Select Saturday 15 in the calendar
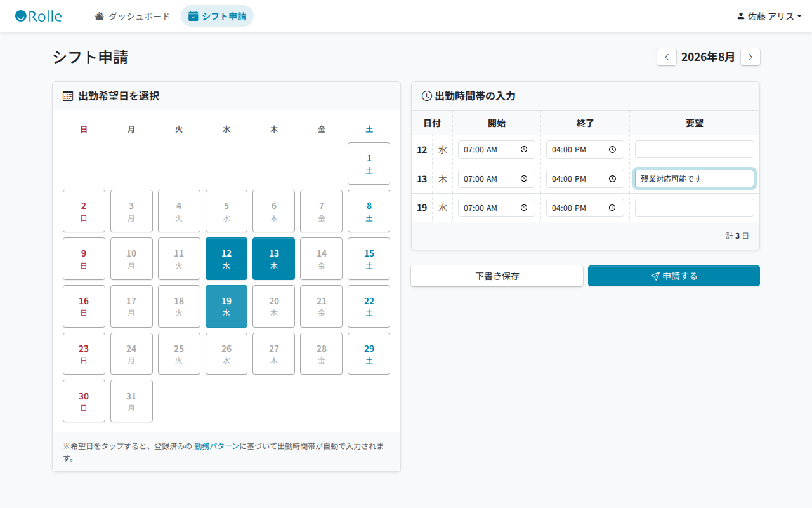This screenshot has width=812, height=508. coord(369,259)
